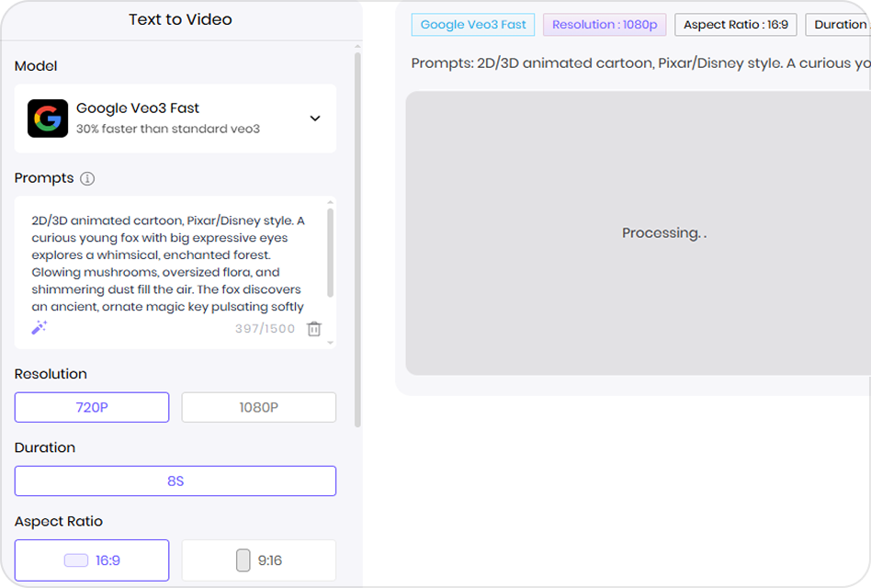Delete the prompt via the trash icon
Screen dimensions: 871x588
point(313,328)
